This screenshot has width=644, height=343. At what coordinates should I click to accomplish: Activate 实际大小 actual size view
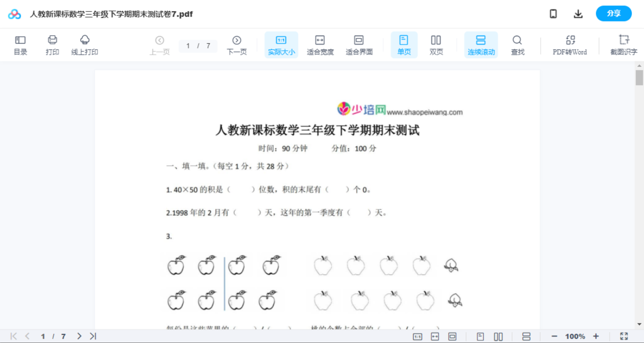click(x=281, y=45)
